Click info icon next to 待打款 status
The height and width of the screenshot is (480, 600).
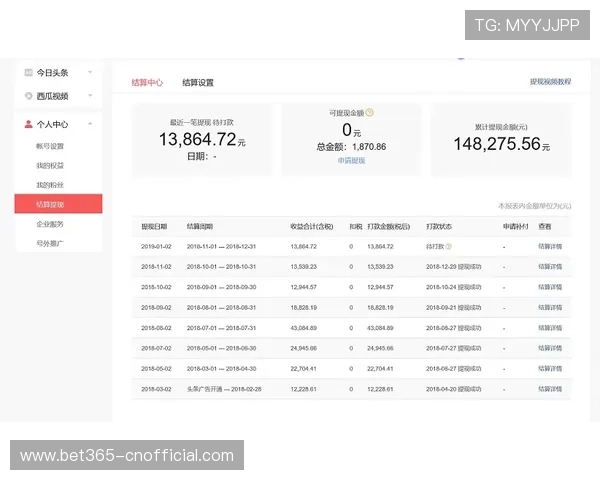(x=448, y=246)
